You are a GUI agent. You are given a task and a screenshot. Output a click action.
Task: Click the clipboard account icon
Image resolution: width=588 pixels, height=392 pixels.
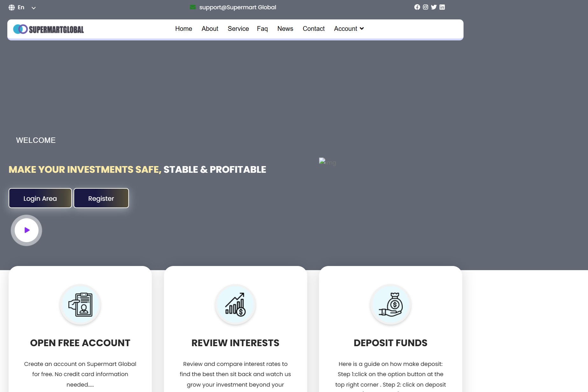[80, 304]
